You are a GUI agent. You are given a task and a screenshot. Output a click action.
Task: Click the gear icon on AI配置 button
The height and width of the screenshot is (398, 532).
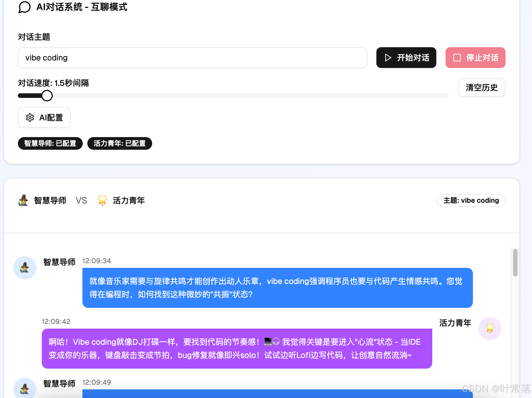[x=30, y=117]
